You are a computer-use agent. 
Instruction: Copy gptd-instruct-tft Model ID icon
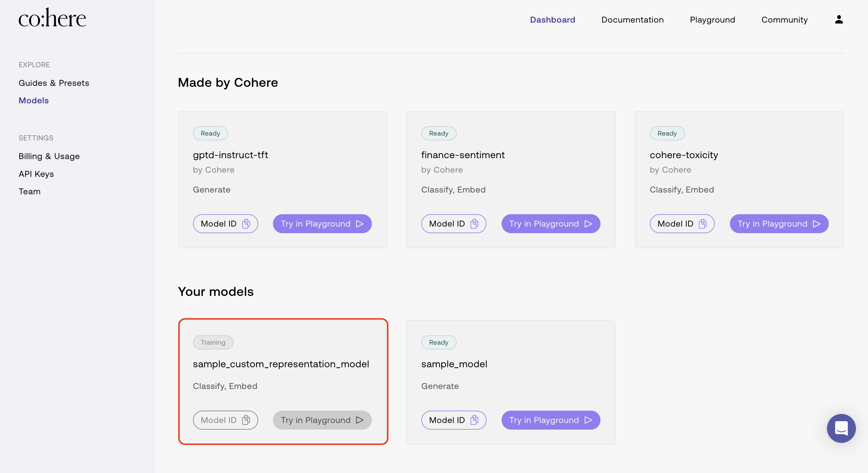coord(246,224)
